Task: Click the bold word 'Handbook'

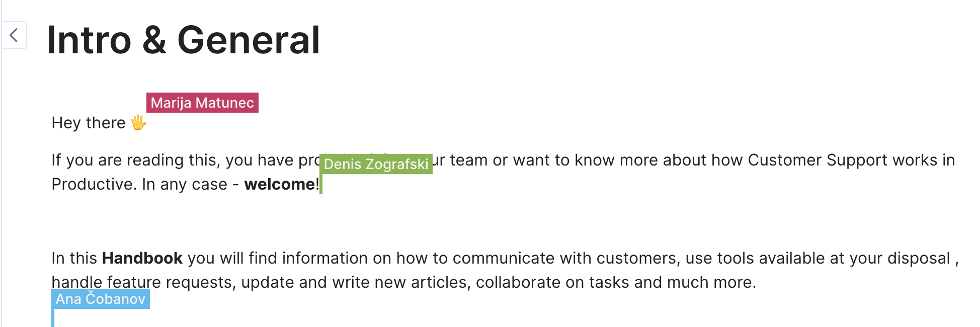Action: pyautogui.click(x=142, y=258)
